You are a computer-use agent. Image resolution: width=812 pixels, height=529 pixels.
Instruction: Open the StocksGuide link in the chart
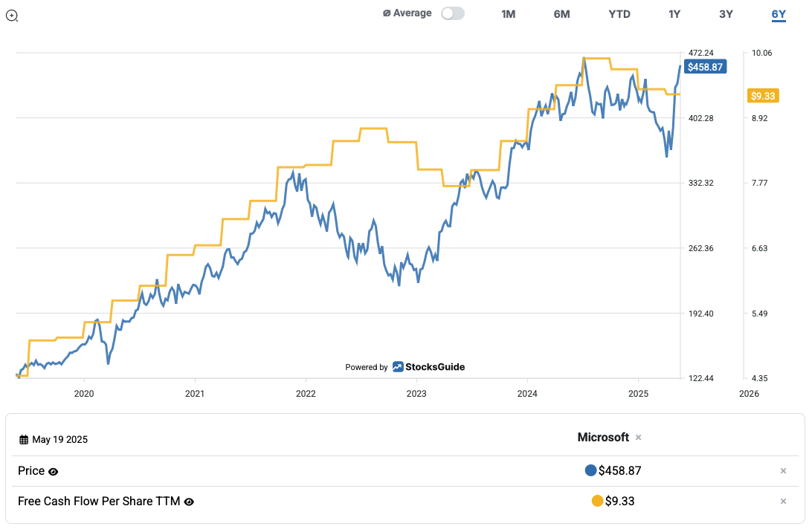[435, 367]
